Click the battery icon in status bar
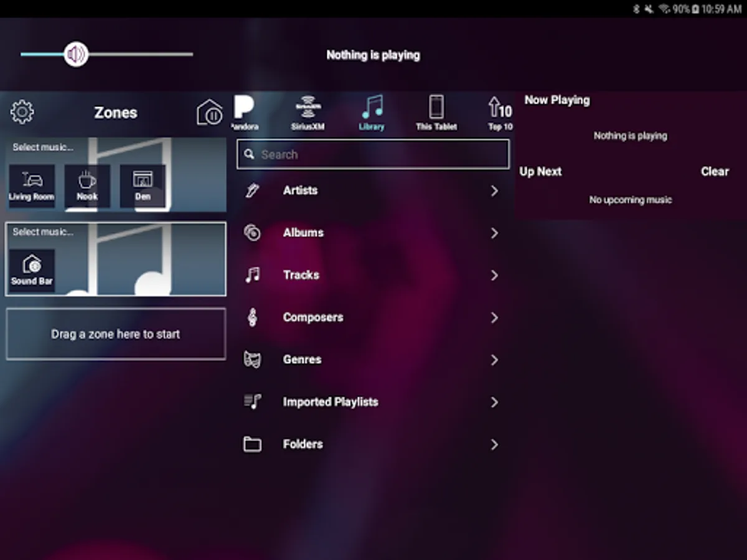 (695, 9)
